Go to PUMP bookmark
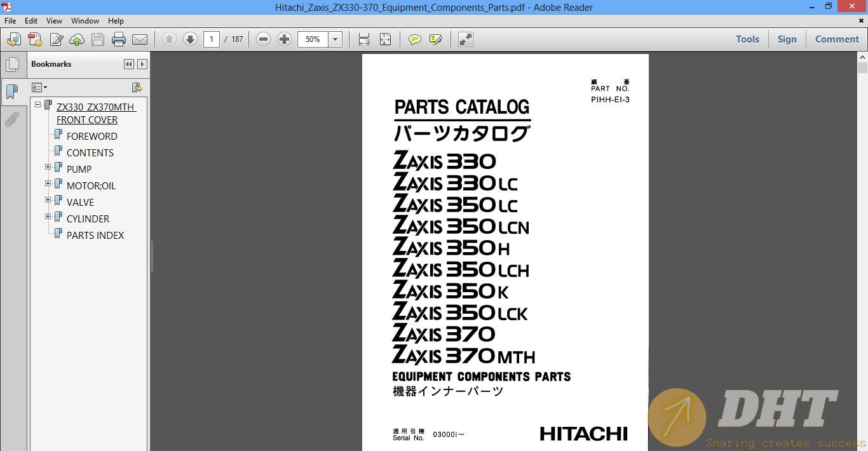This screenshot has width=868, height=451. pyautogui.click(x=79, y=169)
